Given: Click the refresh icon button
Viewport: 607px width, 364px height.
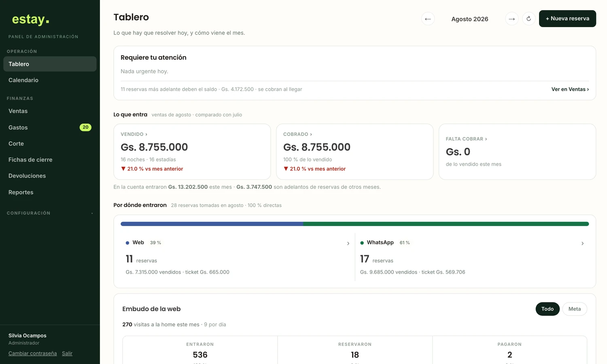Looking at the screenshot, I should (528, 19).
